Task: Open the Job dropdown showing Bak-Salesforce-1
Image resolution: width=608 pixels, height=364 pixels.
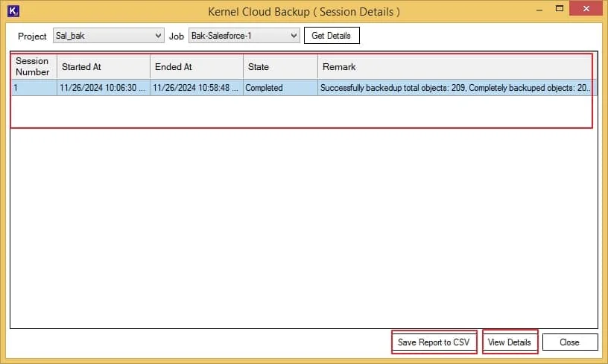Action: (x=244, y=36)
